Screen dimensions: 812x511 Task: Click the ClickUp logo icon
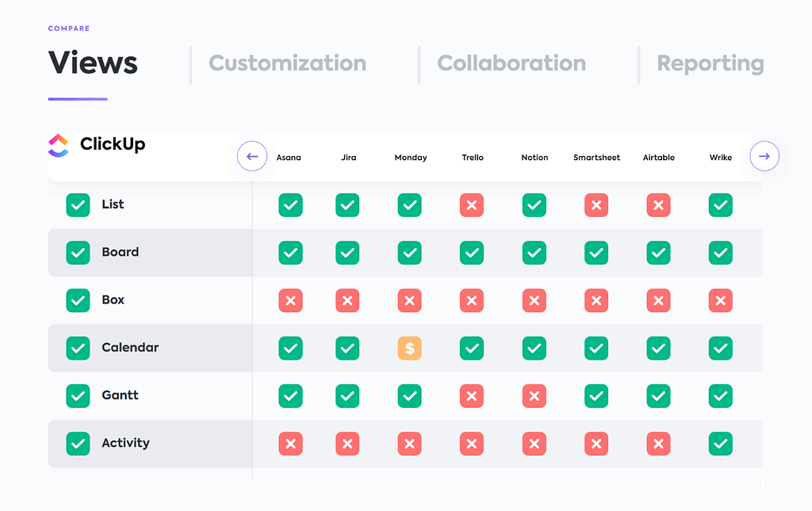coord(58,145)
